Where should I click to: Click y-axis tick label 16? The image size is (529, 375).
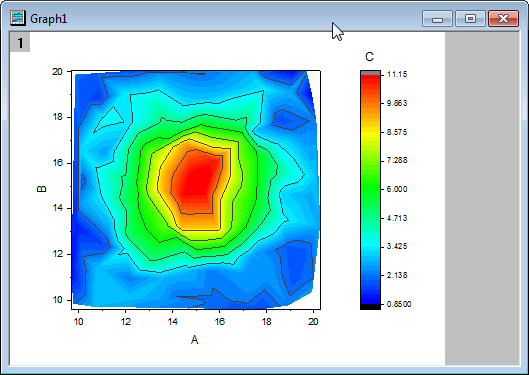click(57, 163)
